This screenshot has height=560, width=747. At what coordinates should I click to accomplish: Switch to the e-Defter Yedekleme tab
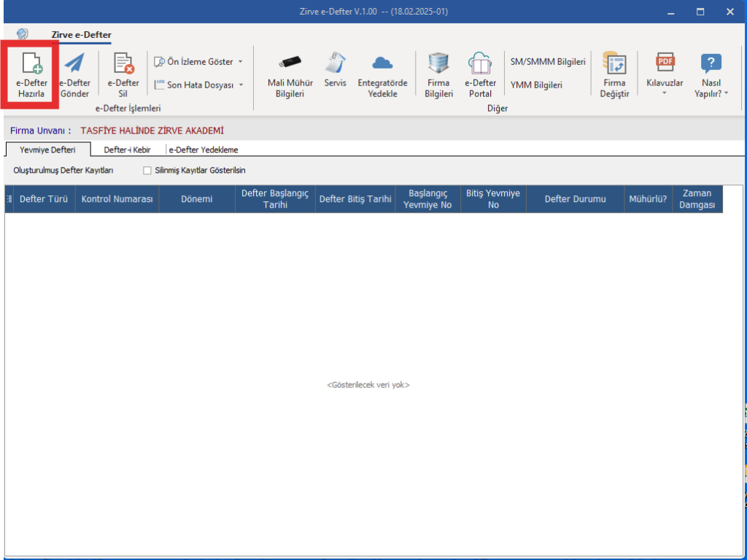click(x=204, y=149)
